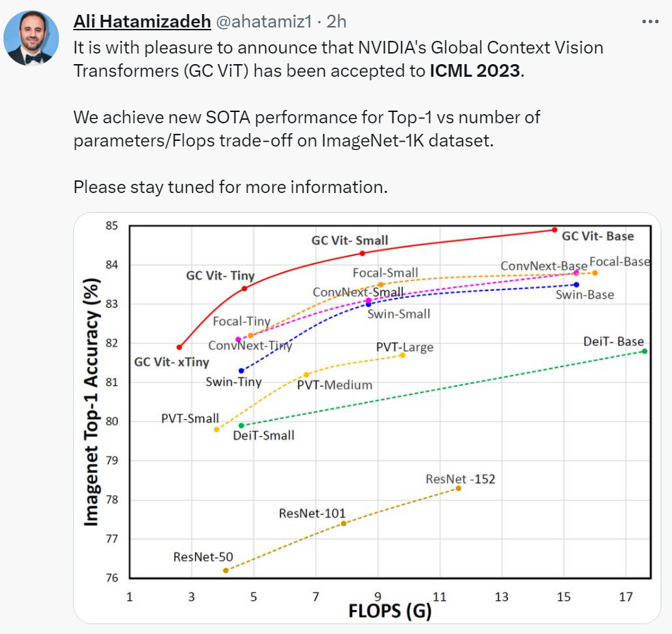Click the yellow PVT-Large data point

(402, 355)
